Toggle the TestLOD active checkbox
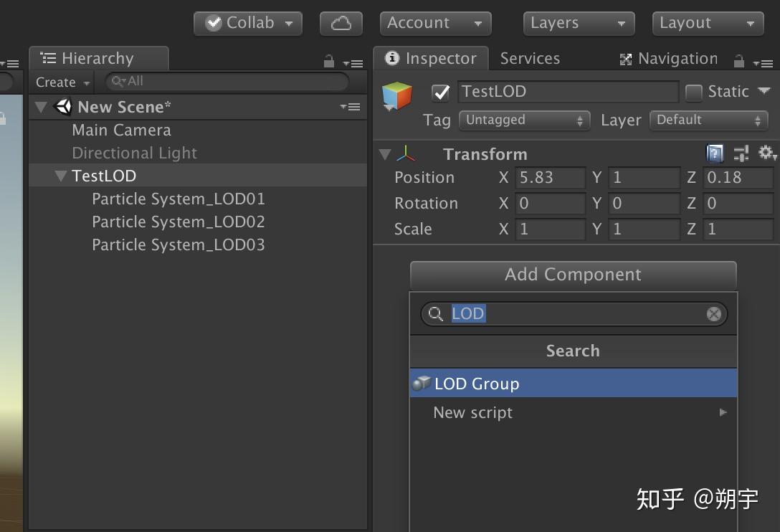Screen dimensions: 780x532 pyautogui.click(x=441, y=92)
